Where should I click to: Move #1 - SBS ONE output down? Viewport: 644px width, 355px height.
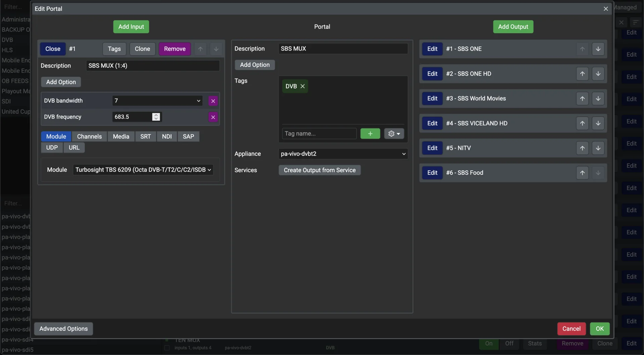click(x=598, y=49)
